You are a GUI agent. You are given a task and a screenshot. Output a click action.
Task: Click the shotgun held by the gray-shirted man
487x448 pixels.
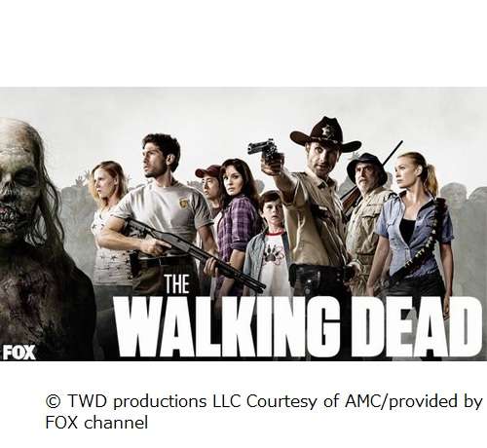coord(195,255)
